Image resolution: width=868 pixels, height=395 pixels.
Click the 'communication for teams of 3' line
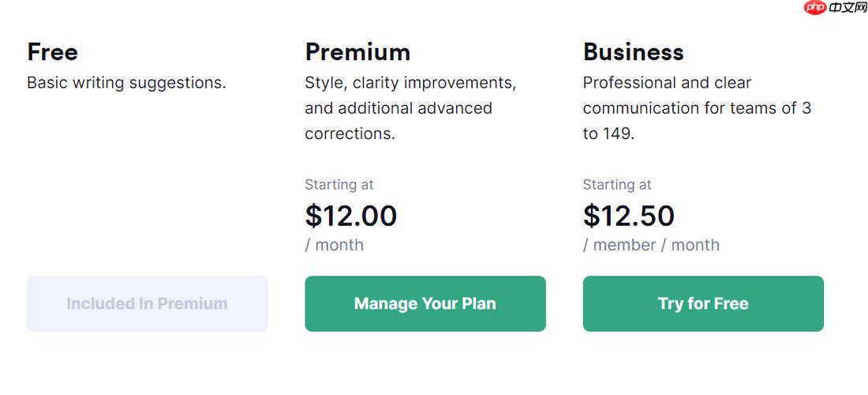(697, 108)
